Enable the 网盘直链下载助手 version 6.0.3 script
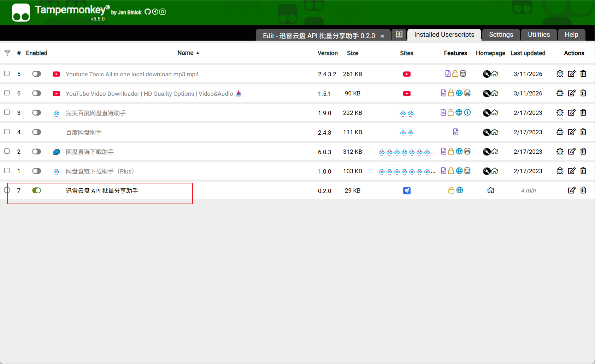 click(37, 152)
